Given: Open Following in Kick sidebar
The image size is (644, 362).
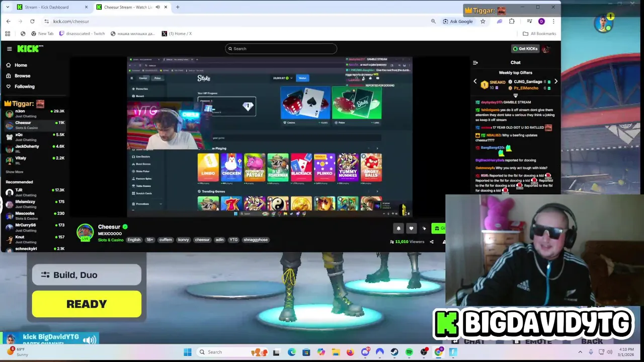Looking at the screenshot, I should coord(24,86).
